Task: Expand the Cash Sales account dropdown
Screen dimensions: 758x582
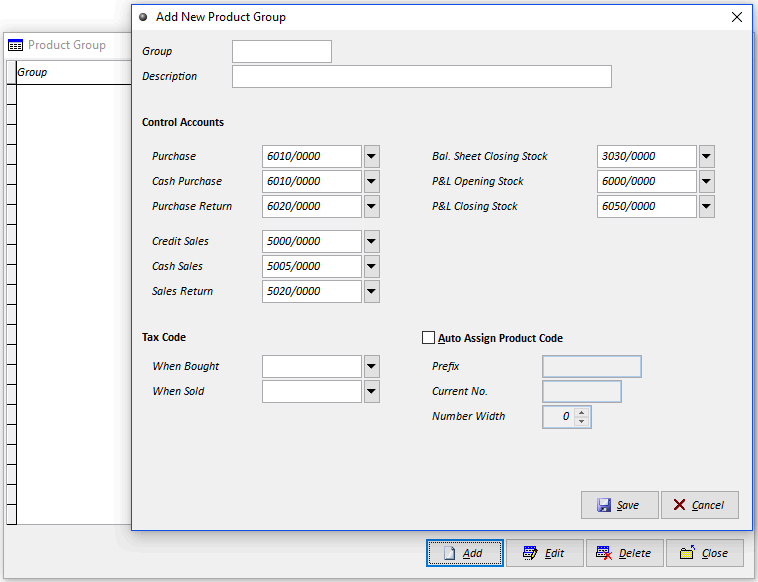Action: tap(372, 266)
